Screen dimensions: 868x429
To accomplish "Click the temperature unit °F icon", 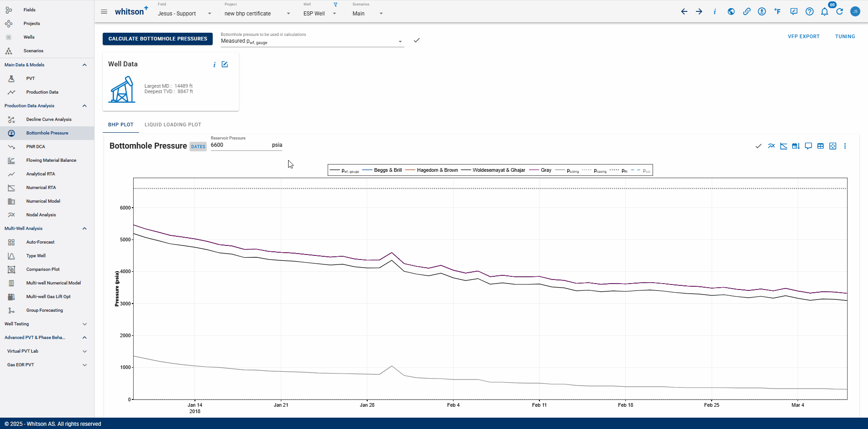I will tap(778, 12).
